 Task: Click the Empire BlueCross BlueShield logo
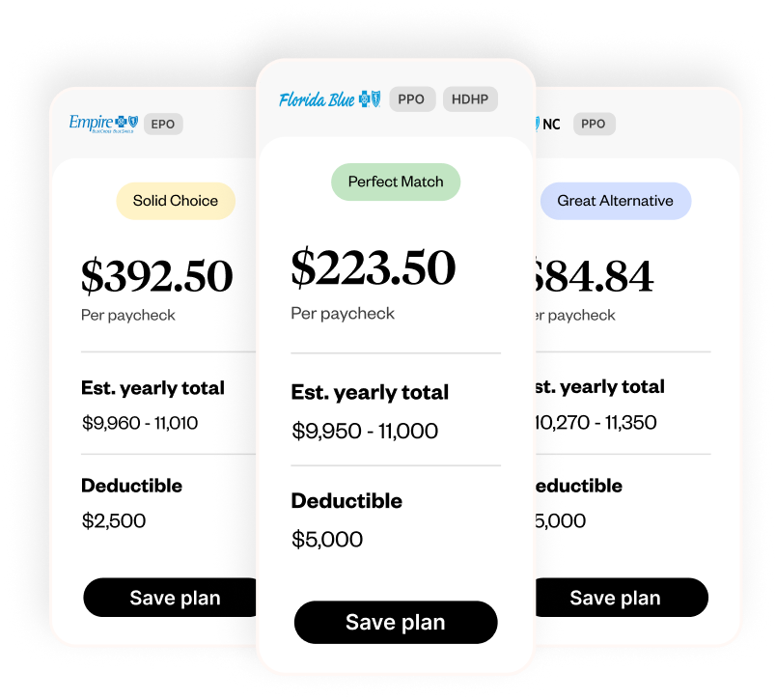click(x=103, y=123)
